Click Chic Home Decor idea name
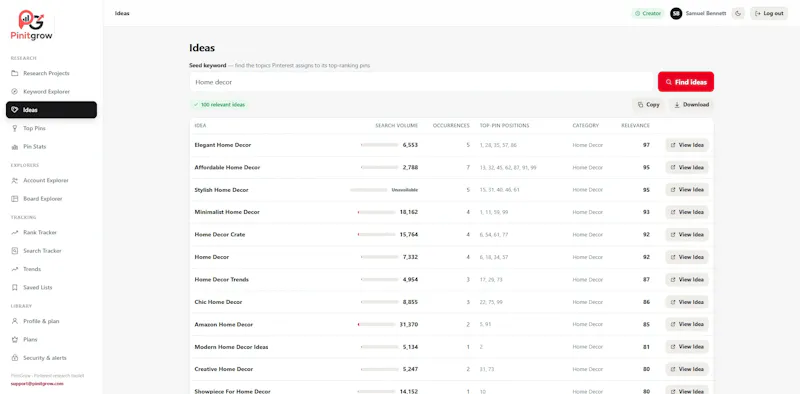Image resolution: width=800 pixels, height=394 pixels. click(x=218, y=302)
